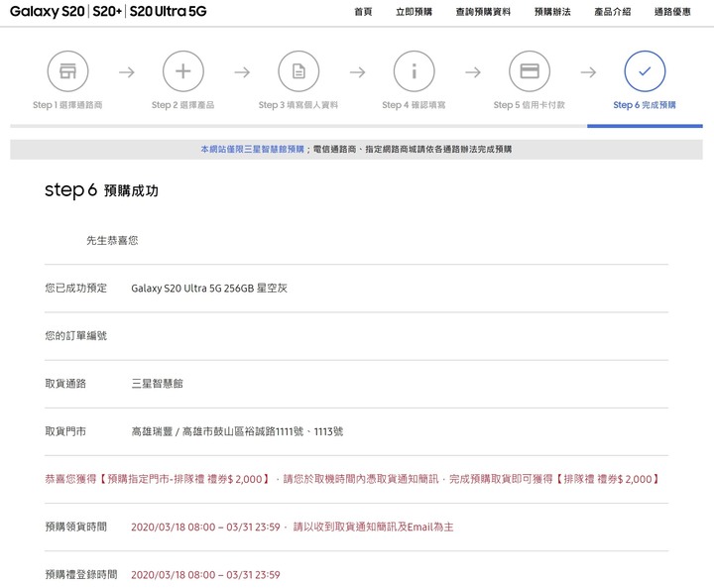Open the 預購辦法 navigation item
The image size is (714, 588).
point(552,12)
